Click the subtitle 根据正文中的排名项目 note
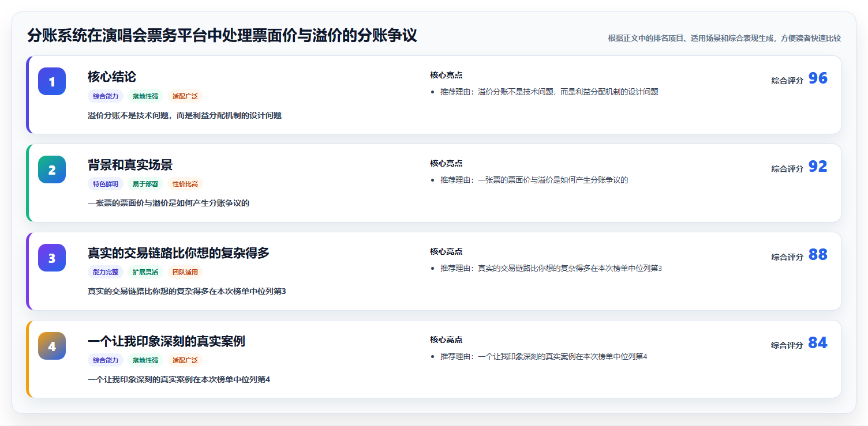 tap(724, 39)
